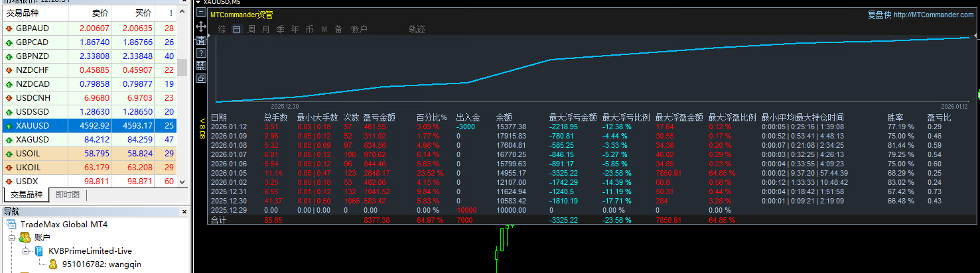Switch to the 即时图 tick chart tab
The width and height of the screenshot is (980, 273).
click(68, 195)
